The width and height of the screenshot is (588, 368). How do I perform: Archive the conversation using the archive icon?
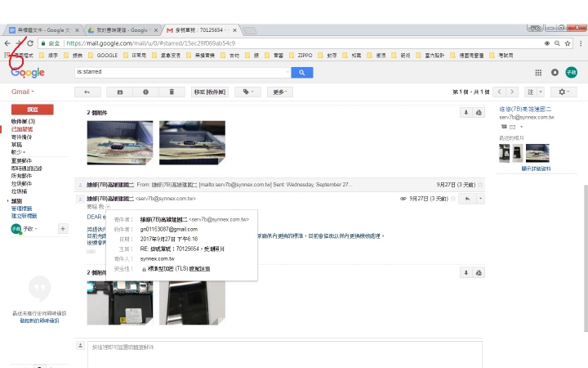(119, 92)
